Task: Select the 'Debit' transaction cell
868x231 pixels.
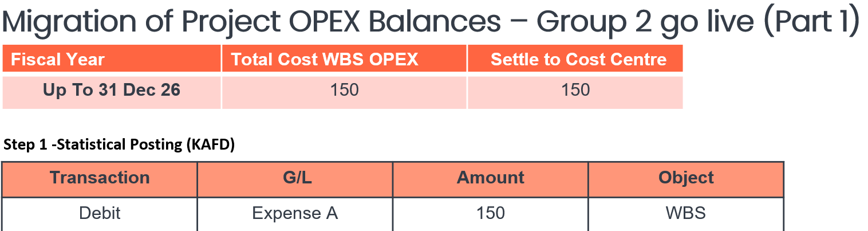Action: pyautogui.click(x=100, y=213)
